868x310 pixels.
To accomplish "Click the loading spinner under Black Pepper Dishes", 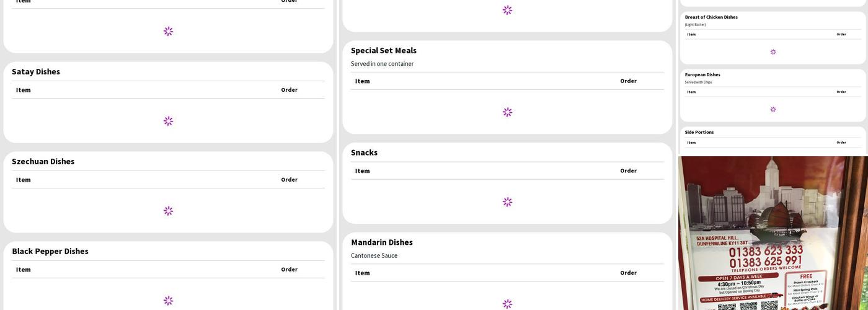I will 168,301.
